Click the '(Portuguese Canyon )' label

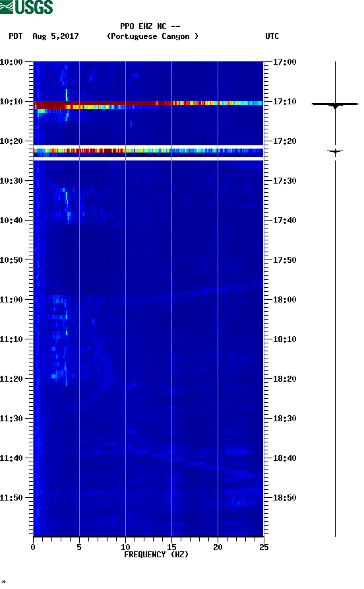tap(153, 36)
